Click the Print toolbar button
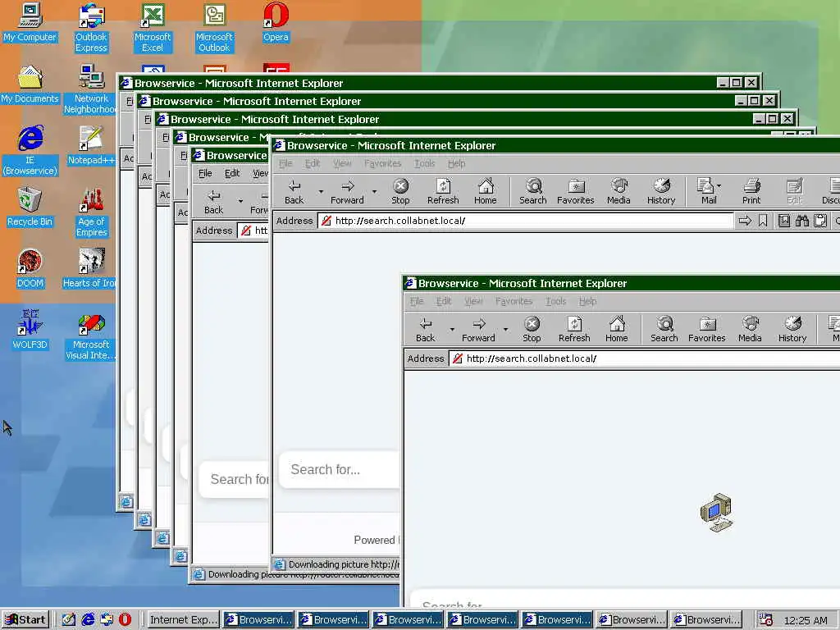 (751, 191)
